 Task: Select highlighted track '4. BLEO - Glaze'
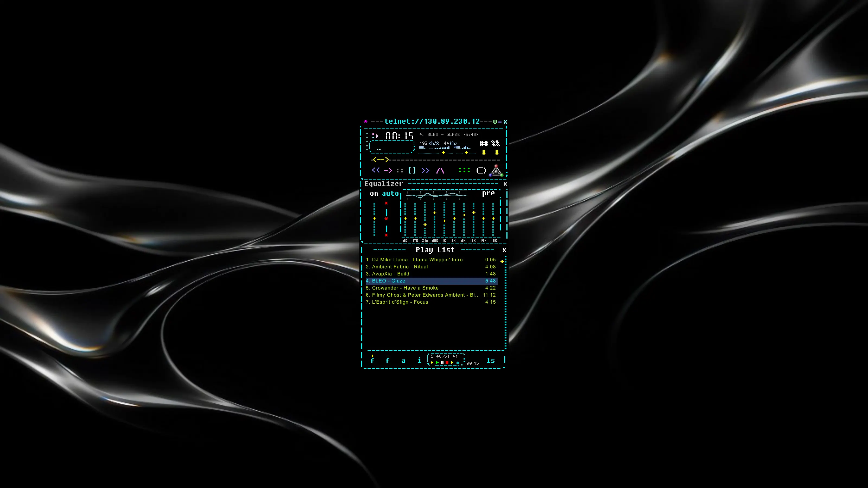tap(431, 281)
